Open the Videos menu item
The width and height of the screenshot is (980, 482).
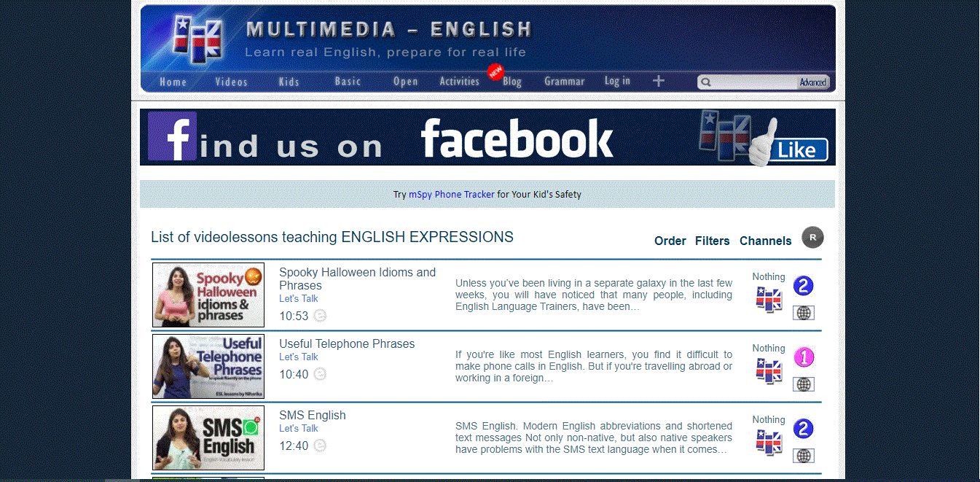232,82
